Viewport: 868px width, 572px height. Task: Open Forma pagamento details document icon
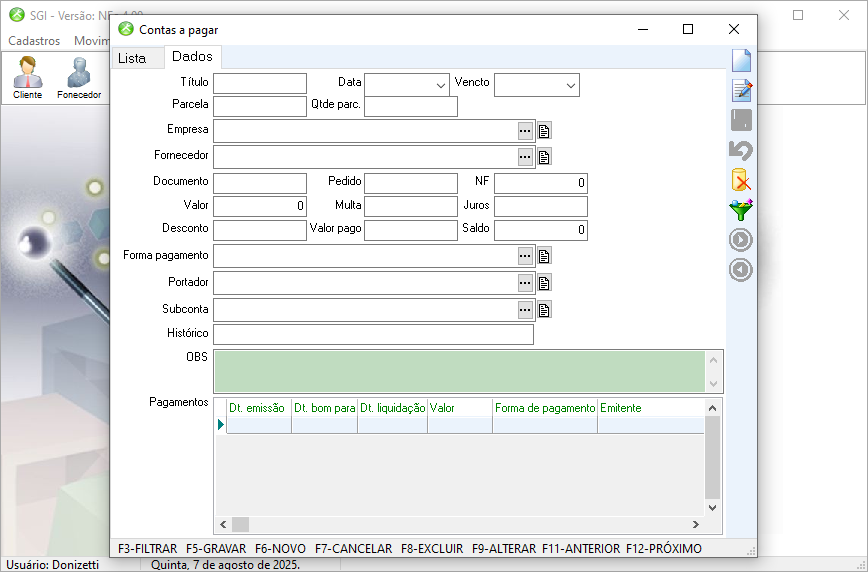click(x=544, y=256)
